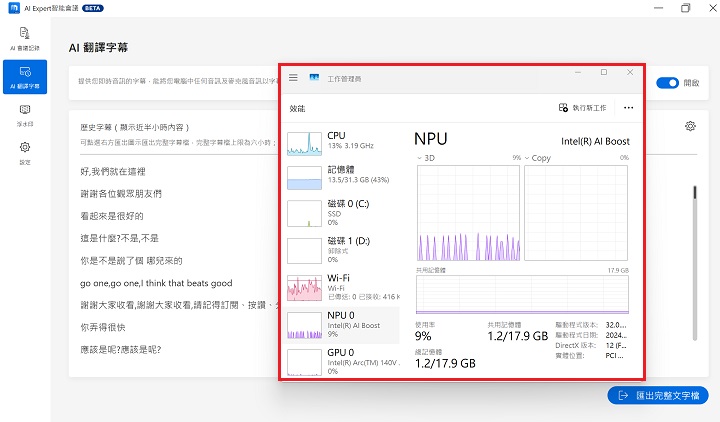
Task: Select Wi-Fi performance entry
Action: click(x=342, y=287)
